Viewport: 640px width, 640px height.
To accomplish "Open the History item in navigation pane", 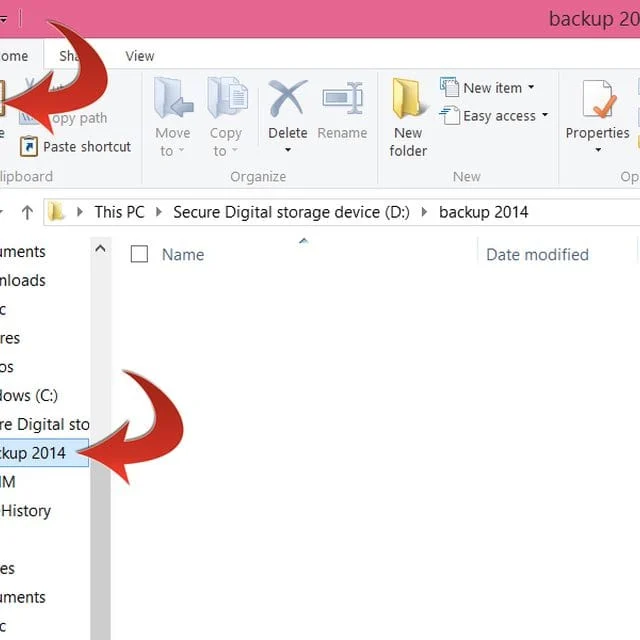I will point(26,511).
